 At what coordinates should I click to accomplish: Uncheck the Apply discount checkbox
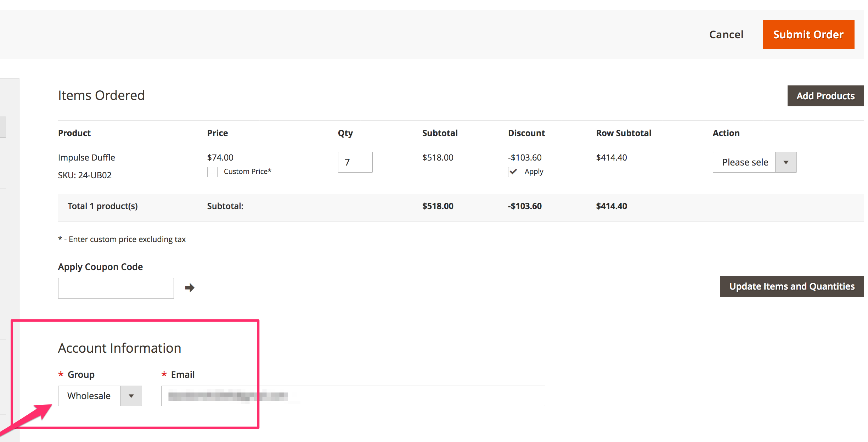pos(513,172)
